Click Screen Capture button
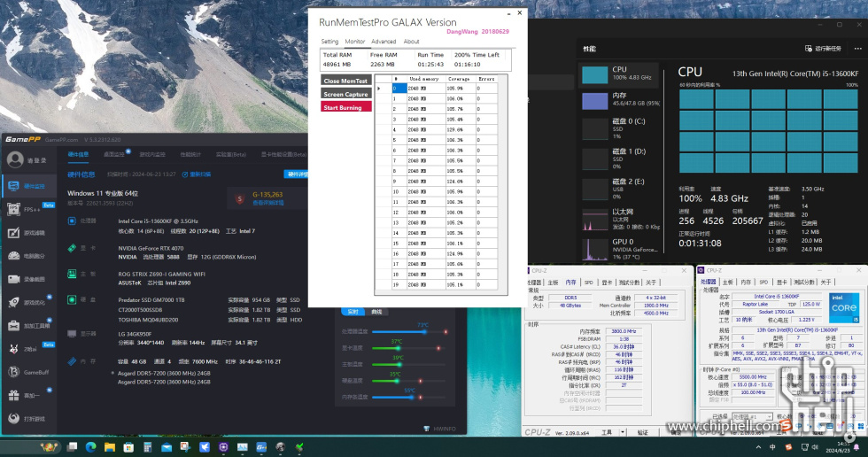The height and width of the screenshot is (457, 868). coord(346,94)
